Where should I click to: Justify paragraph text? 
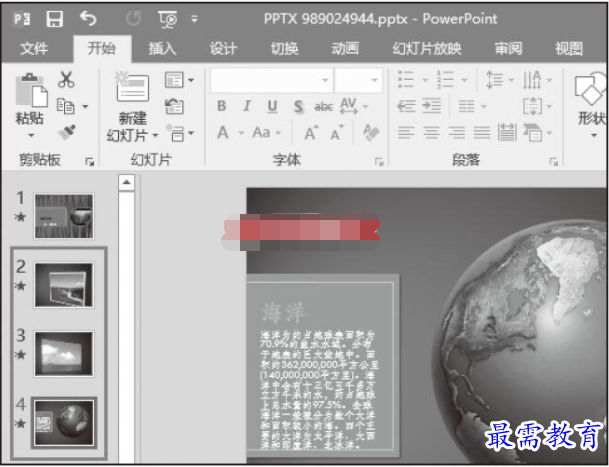pos(482,133)
